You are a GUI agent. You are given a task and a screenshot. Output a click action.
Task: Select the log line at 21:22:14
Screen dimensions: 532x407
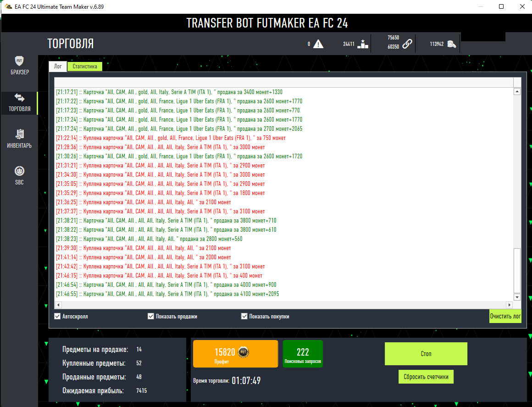[171, 138]
